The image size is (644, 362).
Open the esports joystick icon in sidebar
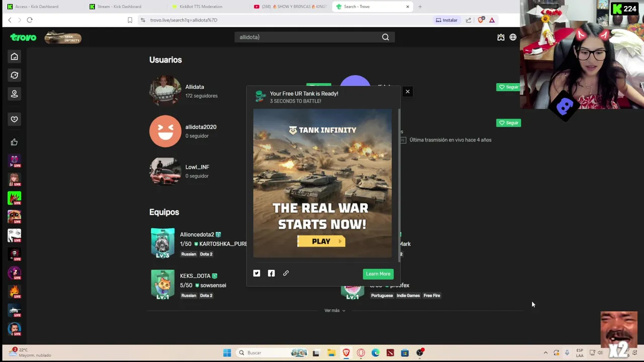pos(14,94)
